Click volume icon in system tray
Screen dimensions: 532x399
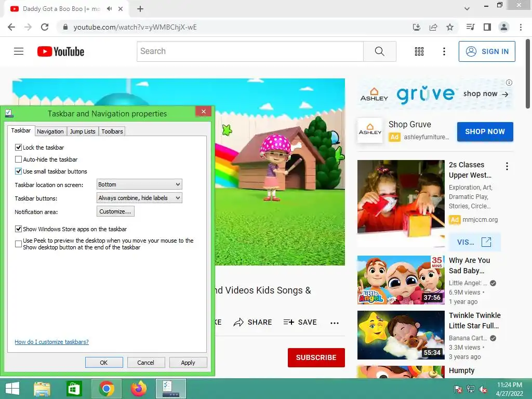click(483, 389)
